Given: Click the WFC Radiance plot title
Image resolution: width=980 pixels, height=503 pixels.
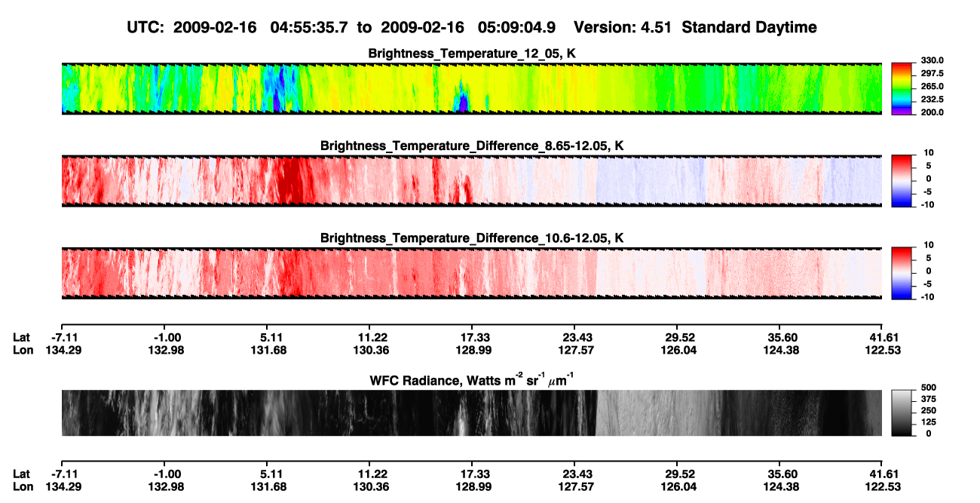Looking at the screenshot, I should (472, 379).
